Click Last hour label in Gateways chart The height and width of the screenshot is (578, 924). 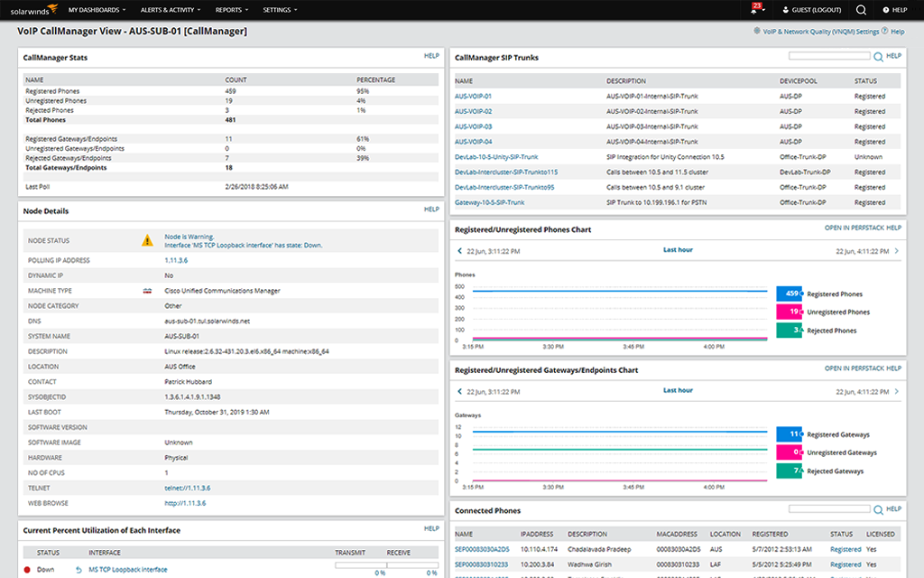[679, 390]
